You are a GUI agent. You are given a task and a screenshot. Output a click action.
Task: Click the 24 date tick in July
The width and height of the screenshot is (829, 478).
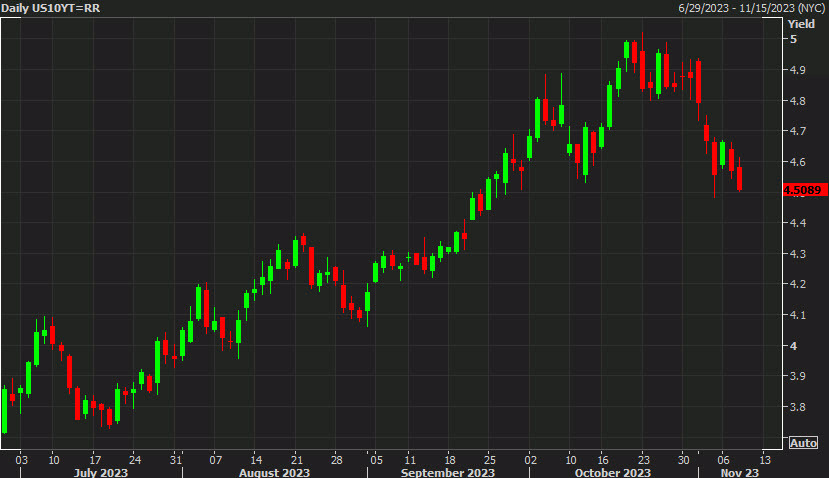click(135, 459)
